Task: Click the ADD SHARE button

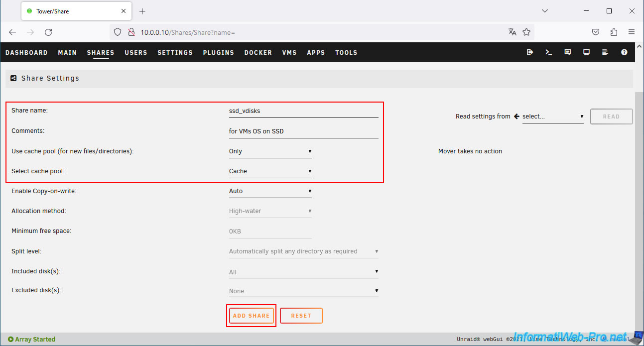Action: coord(251,316)
